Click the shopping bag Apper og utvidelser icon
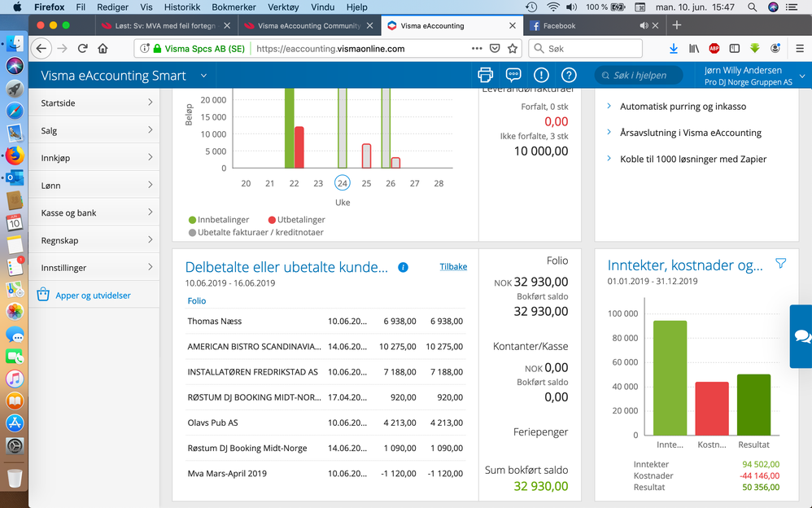 (43, 295)
